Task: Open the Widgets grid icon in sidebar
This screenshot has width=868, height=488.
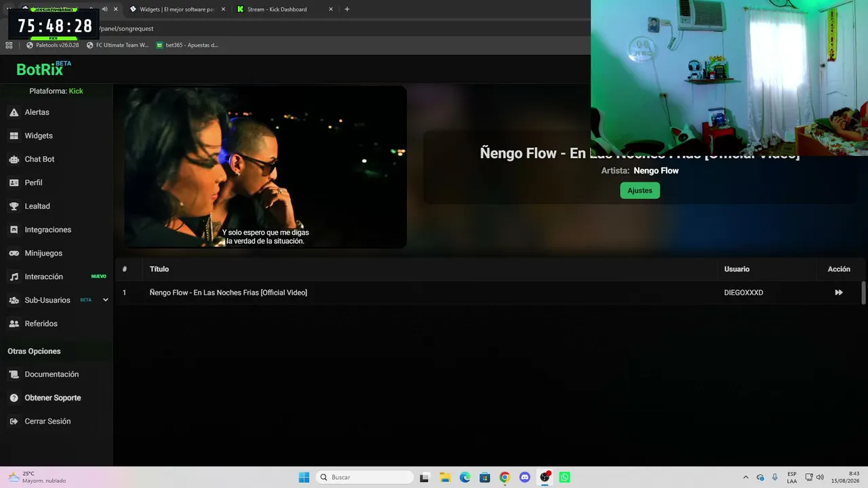Action: [14, 136]
